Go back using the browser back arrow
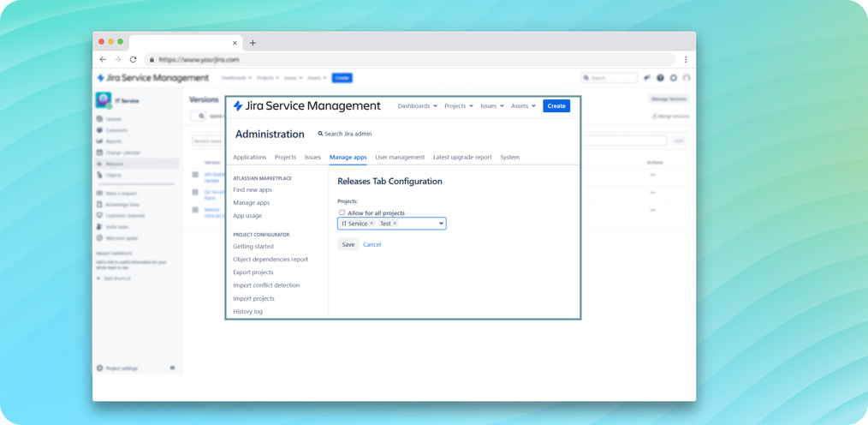Viewport: 868px width, 425px height. [x=103, y=59]
